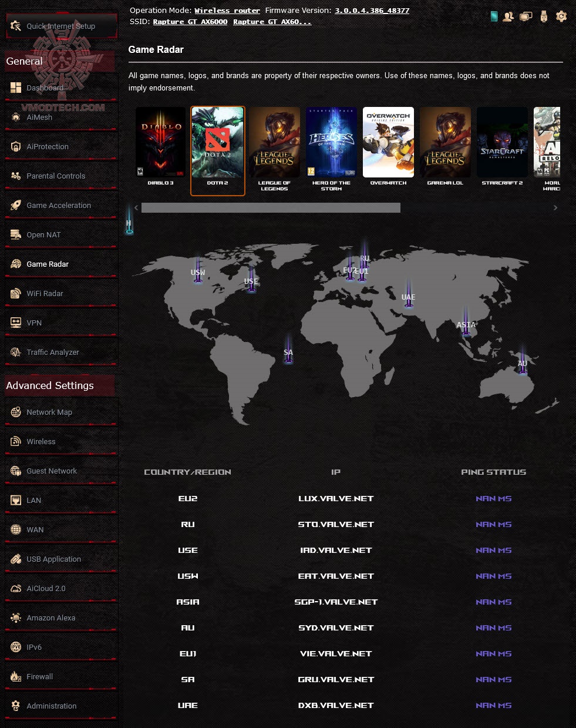
Task: Click the WAN globe icon
Action: (x=16, y=530)
